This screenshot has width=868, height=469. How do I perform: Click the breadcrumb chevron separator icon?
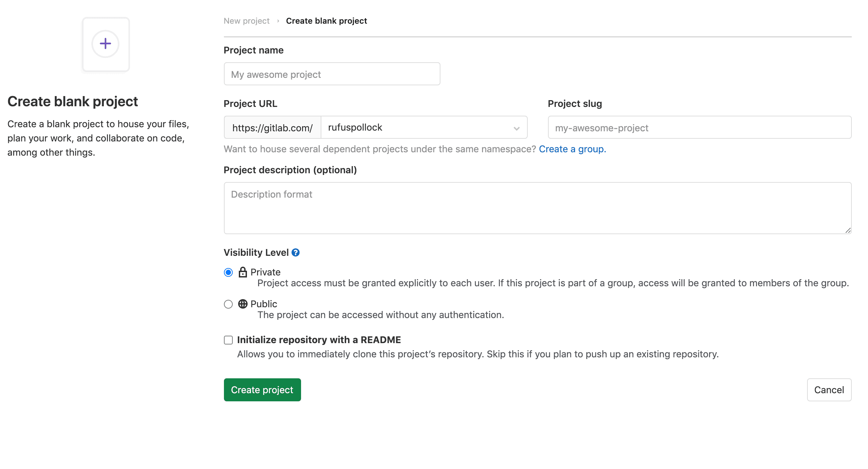278,21
